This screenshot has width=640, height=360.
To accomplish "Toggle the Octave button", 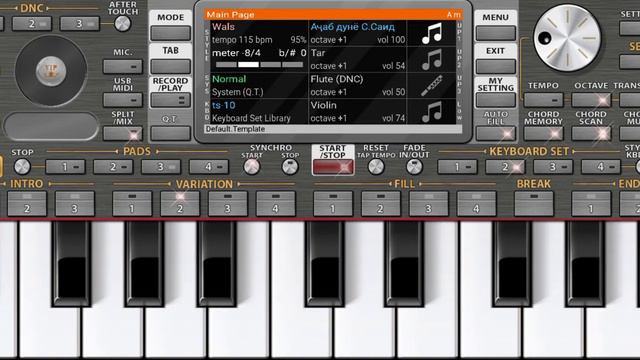I will 591,100.
